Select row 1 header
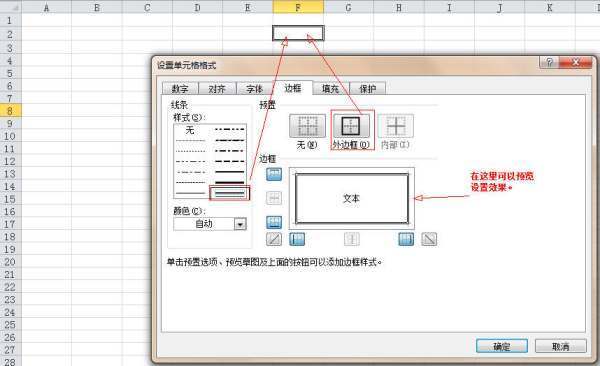This screenshot has height=366, width=600. [x=10, y=21]
